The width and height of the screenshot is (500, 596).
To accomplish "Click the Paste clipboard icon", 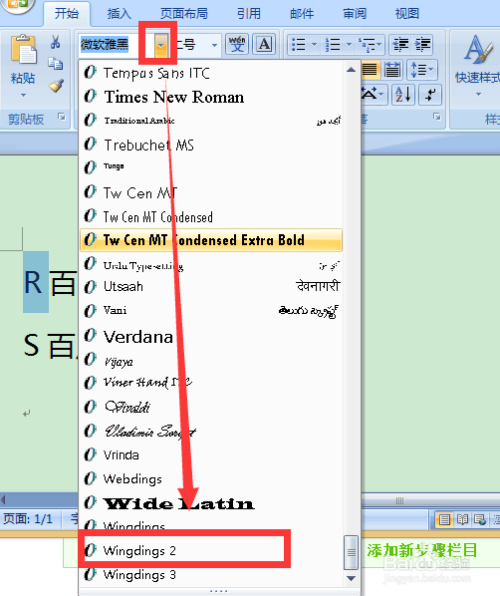I will [x=24, y=49].
